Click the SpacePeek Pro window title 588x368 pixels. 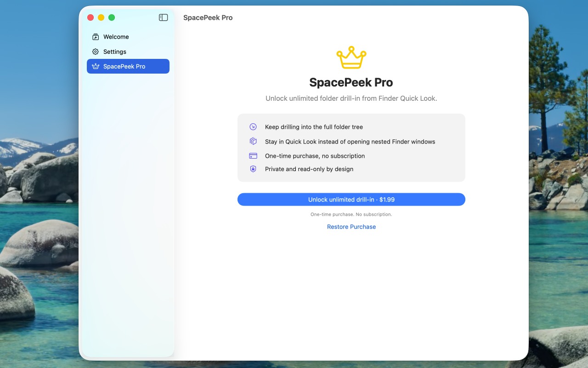(208, 17)
